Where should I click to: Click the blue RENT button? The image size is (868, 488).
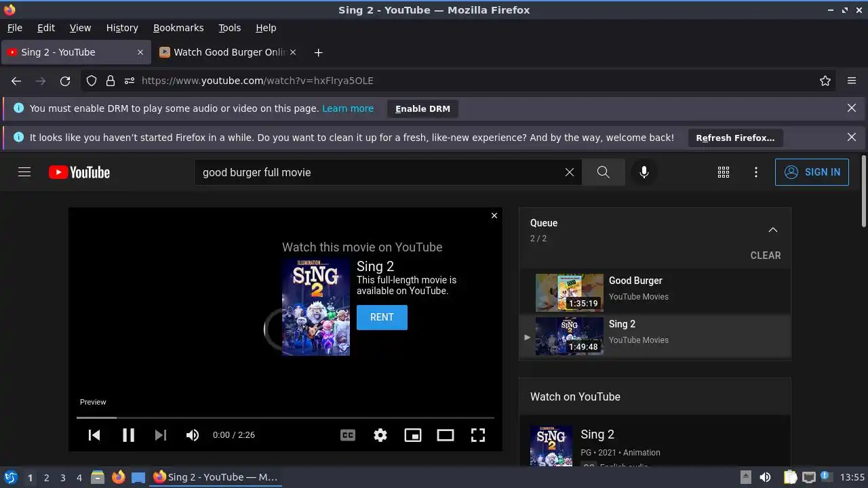pyautogui.click(x=382, y=317)
